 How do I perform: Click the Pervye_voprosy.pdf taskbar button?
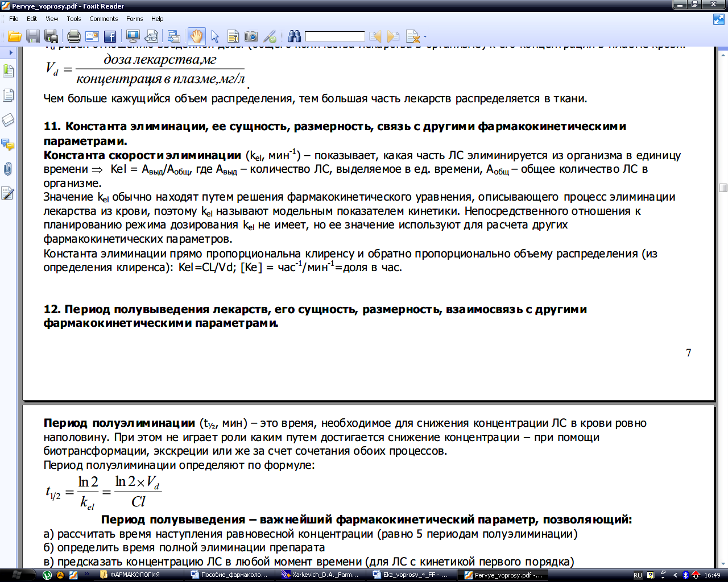[x=504, y=575]
